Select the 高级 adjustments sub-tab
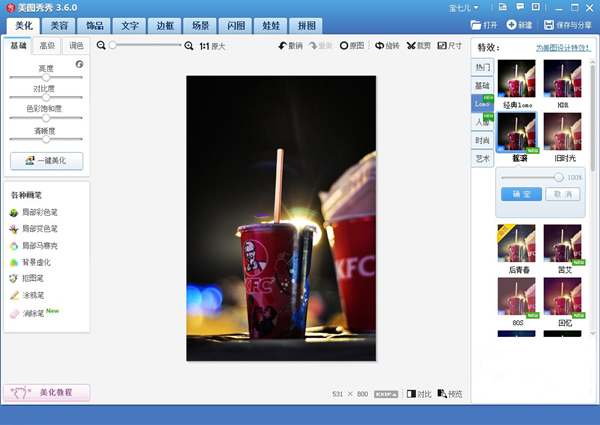 47,46
